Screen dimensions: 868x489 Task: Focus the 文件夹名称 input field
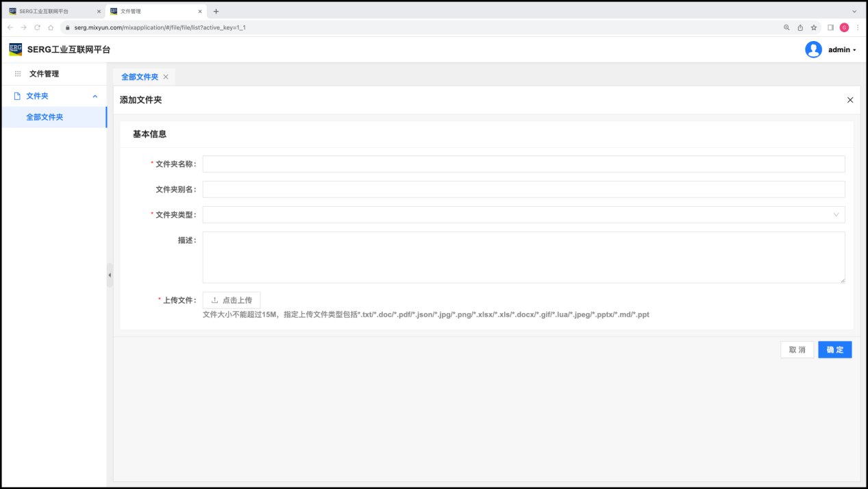[523, 164]
